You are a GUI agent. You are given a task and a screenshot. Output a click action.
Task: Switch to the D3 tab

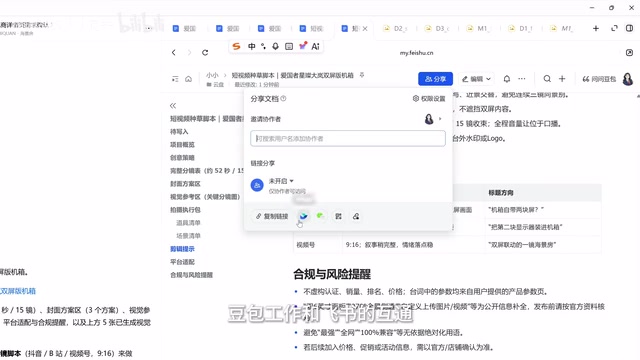(437, 29)
